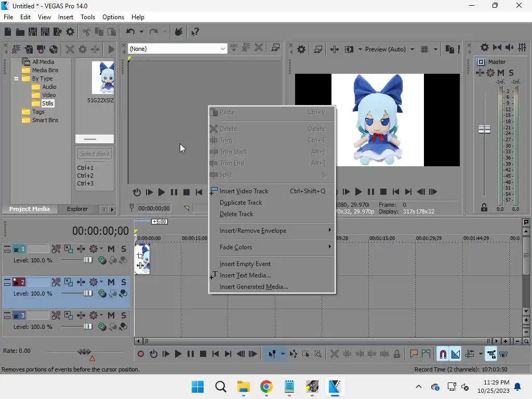Click the Insert Region icon

pos(426,354)
